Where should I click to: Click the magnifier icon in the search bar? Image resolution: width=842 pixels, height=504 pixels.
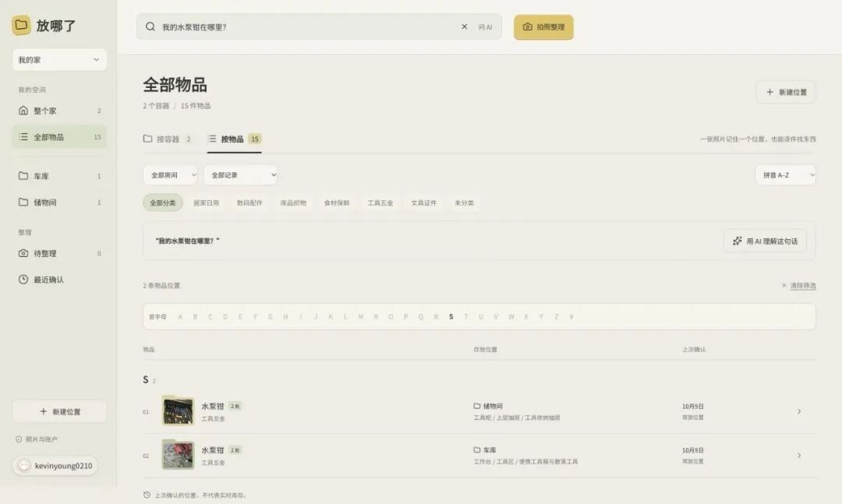coord(150,26)
